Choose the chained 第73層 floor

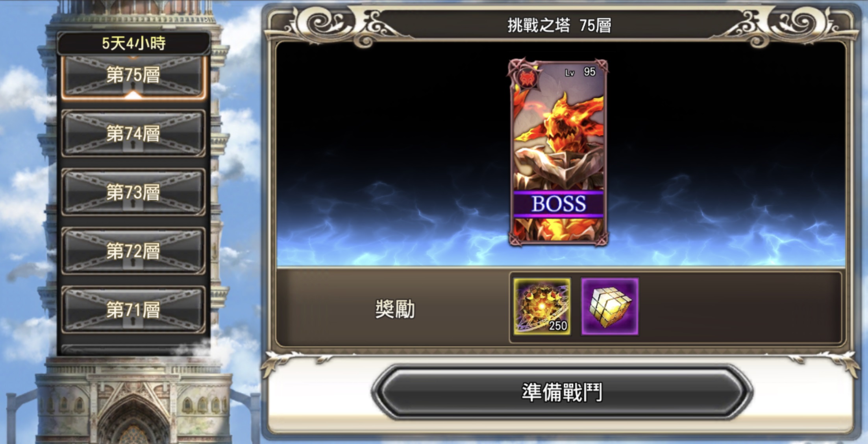point(133,192)
